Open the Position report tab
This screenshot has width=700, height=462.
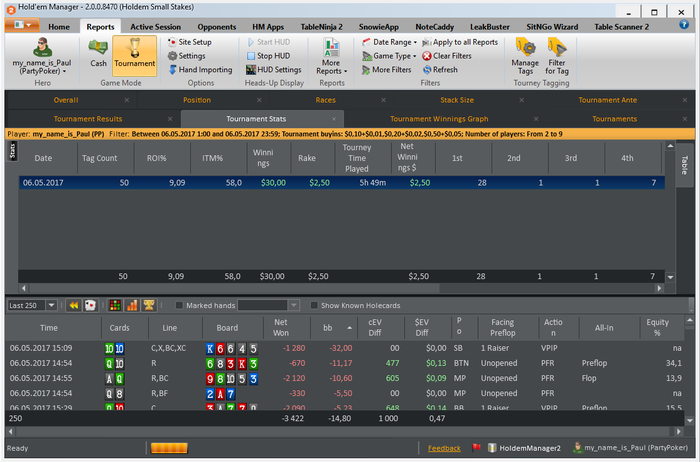197,100
